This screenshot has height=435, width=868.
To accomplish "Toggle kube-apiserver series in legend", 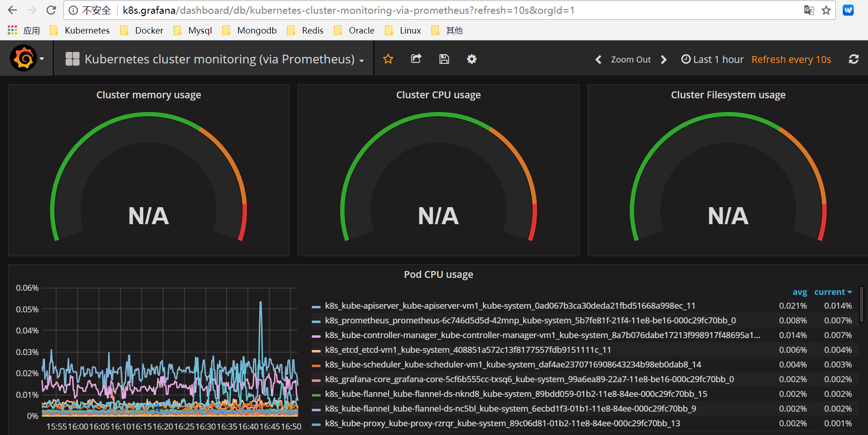I will 510,306.
